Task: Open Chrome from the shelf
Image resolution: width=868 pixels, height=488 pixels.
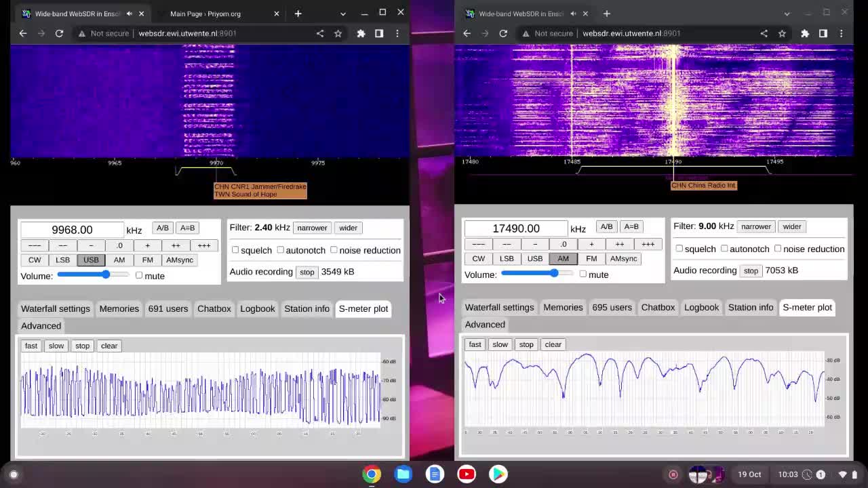Action: pos(372,474)
